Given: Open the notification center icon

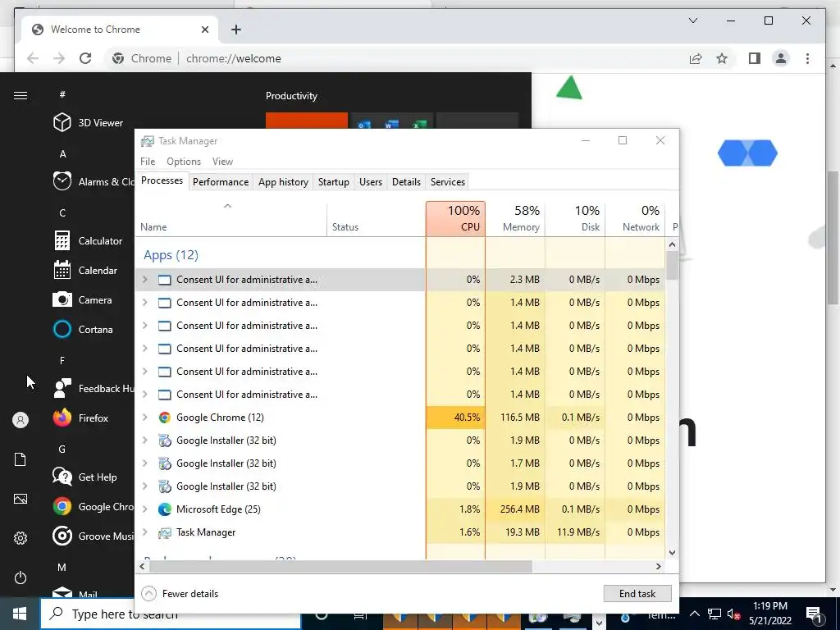Looking at the screenshot, I should coord(814,614).
